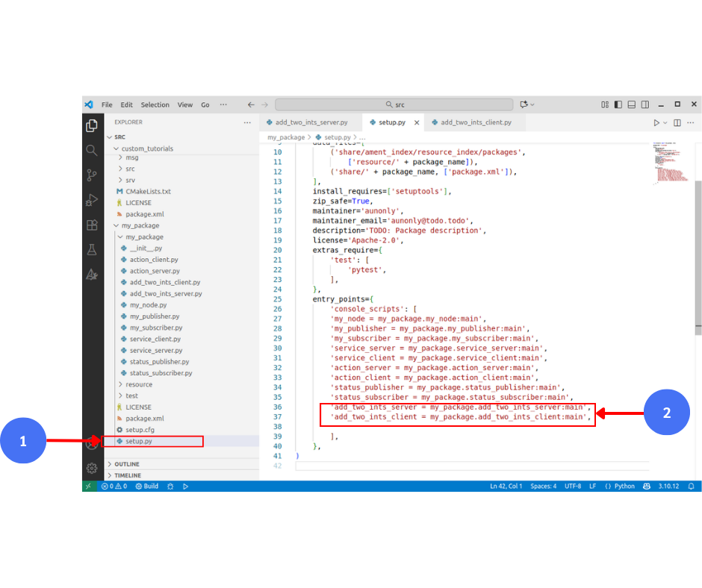The width and height of the screenshot is (702, 588).
Task: Open the Search view in activity bar
Action: click(x=92, y=150)
